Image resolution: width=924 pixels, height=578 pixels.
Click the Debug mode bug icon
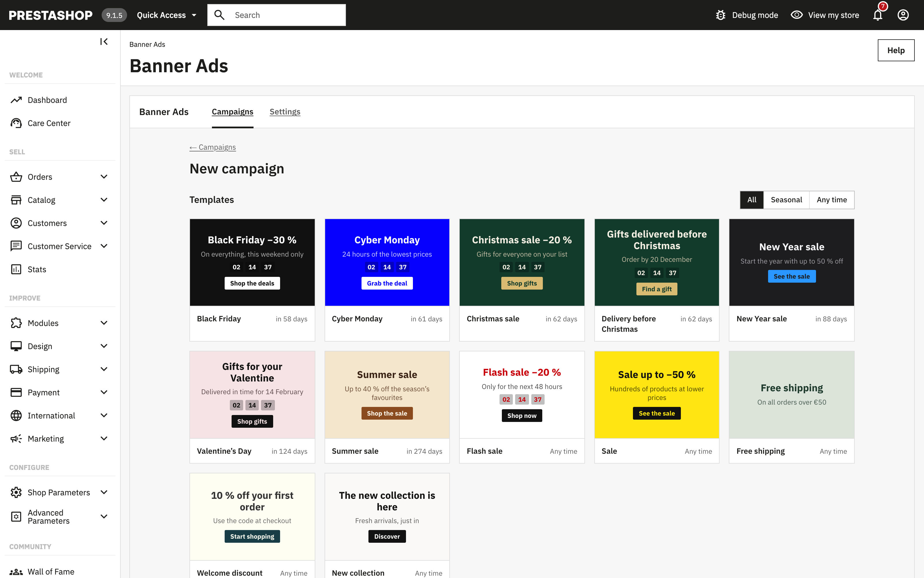click(x=720, y=15)
